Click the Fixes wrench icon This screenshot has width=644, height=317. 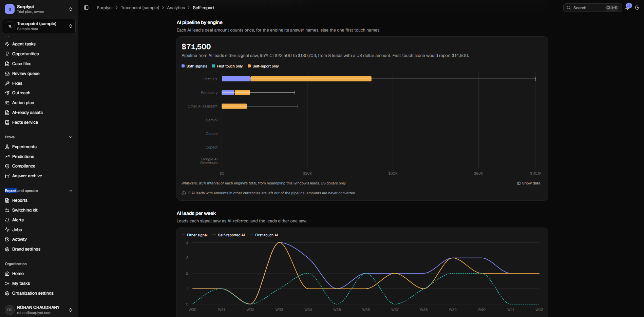click(7, 83)
